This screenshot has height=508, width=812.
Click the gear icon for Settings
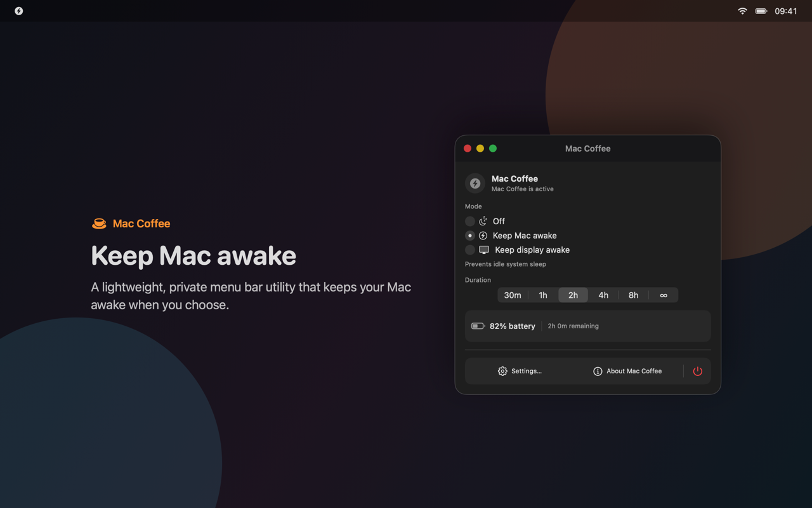point(502,371)
